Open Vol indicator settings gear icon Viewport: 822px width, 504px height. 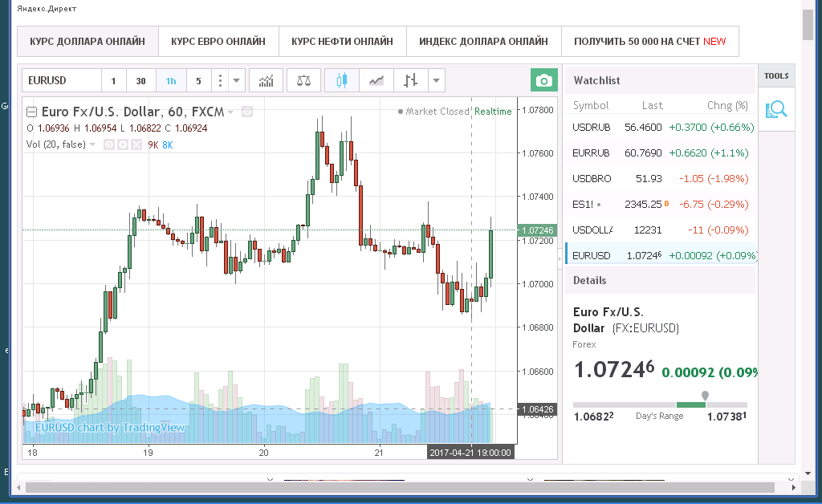pos(123,144)
